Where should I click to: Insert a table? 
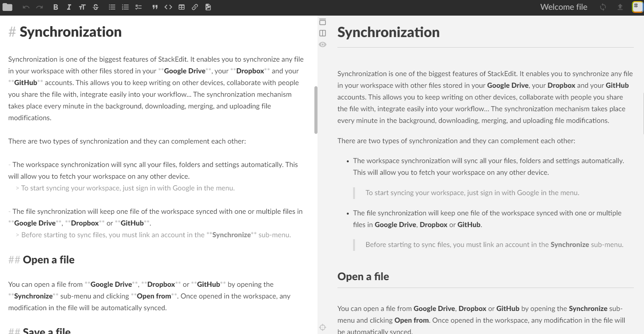(182, 7)
